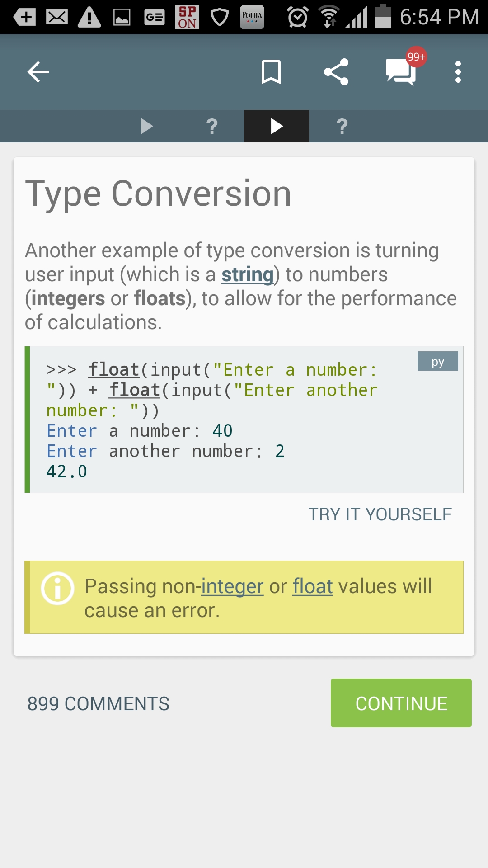Open the first question mark quiz step
This screenshot has width=488, height=868.
click(x=211, y=127)
